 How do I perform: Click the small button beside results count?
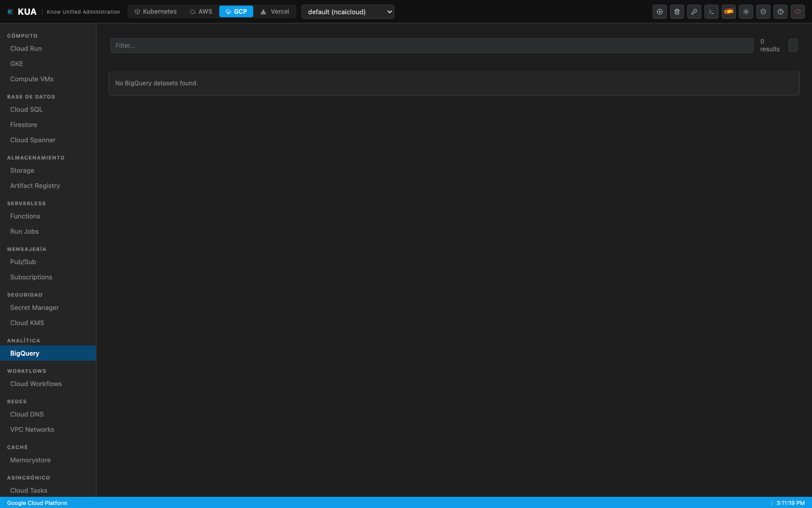click(793, 45)
